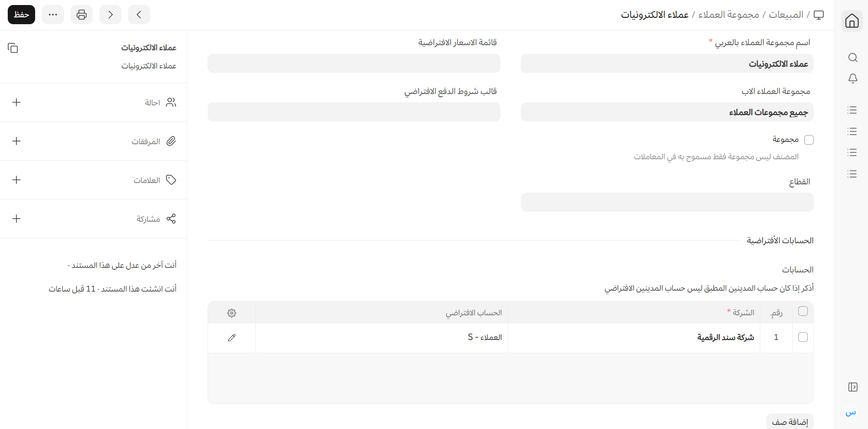Click the home icon in sidebar

[852, 21]
